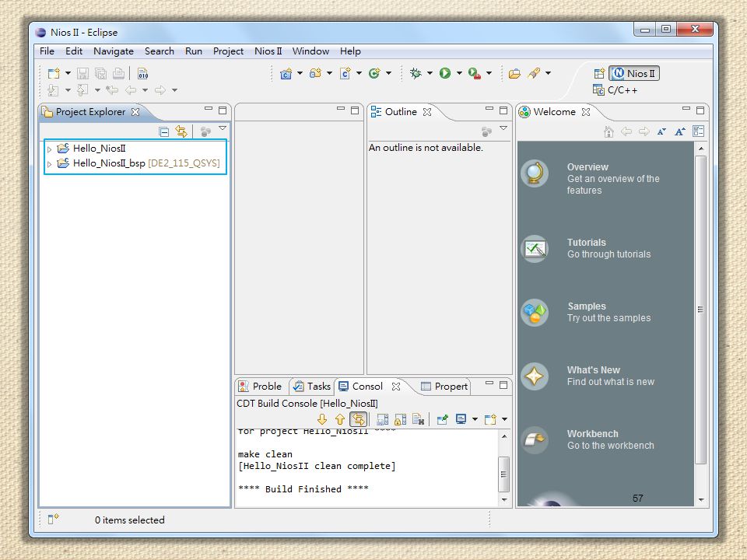This screenshot has width=747, height=560.
Task: Close the Console tab
Action: pyautogui.click(x=396, y=387)
